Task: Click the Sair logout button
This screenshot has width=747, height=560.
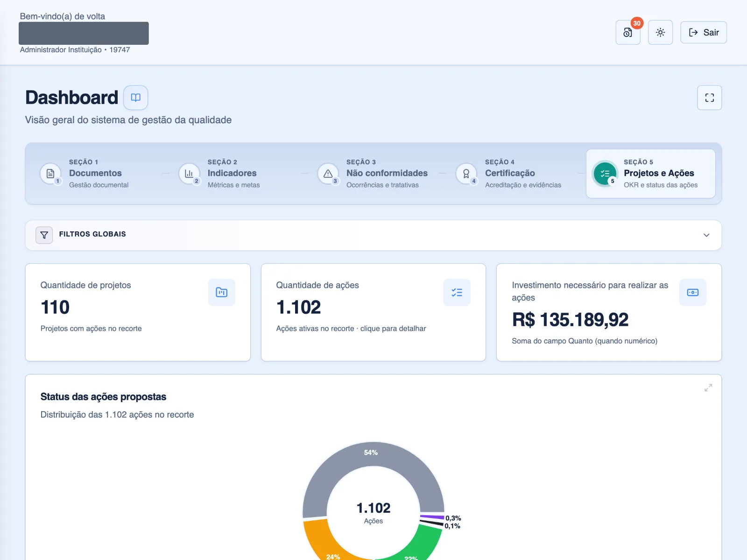Action: click(x=704, y=32)
